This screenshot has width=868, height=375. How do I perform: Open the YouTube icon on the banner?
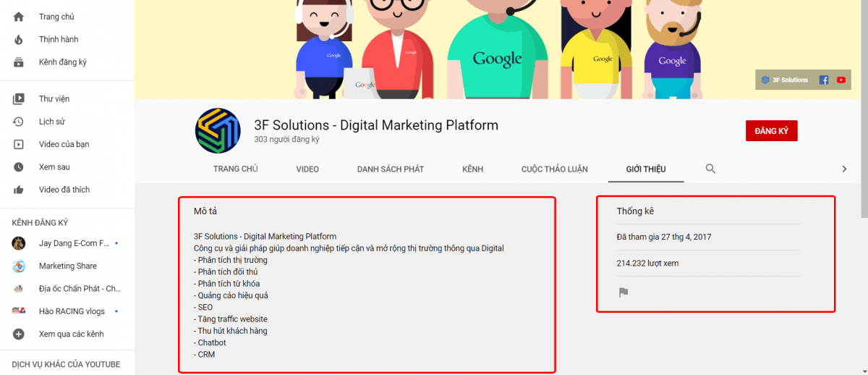[x=841, y=80]
